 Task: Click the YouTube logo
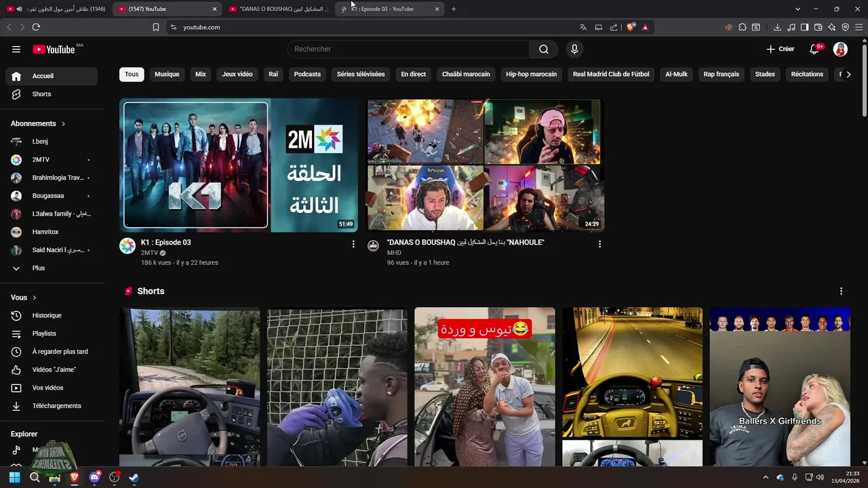point(54,49)
